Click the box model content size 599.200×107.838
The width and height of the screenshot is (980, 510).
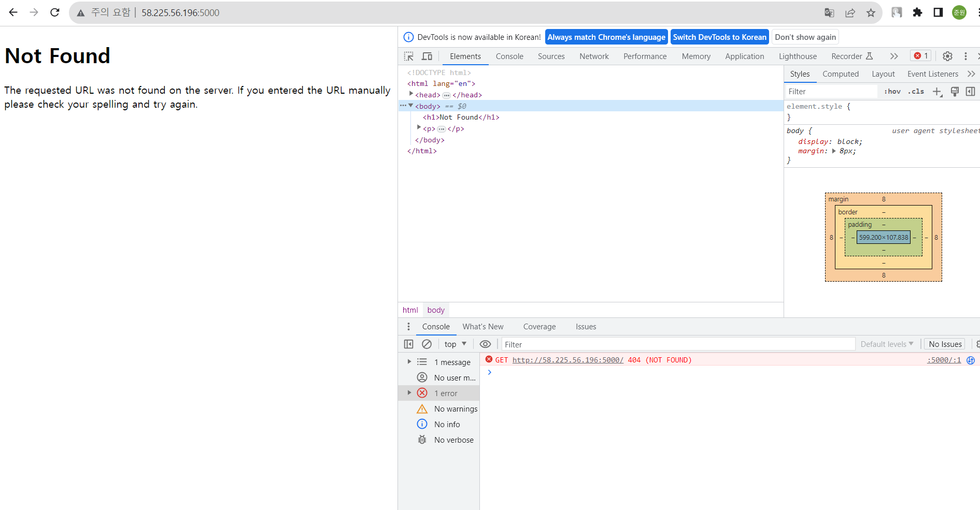(884, 238)
